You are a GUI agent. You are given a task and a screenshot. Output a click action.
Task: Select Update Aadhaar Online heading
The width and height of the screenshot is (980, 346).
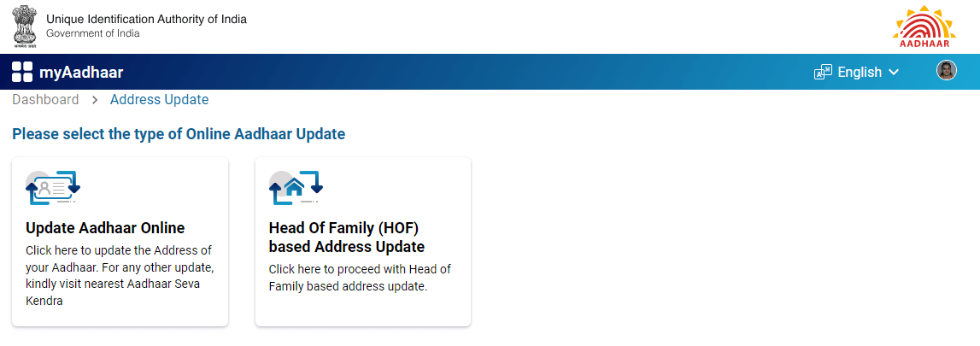click(x=105, y=228)
